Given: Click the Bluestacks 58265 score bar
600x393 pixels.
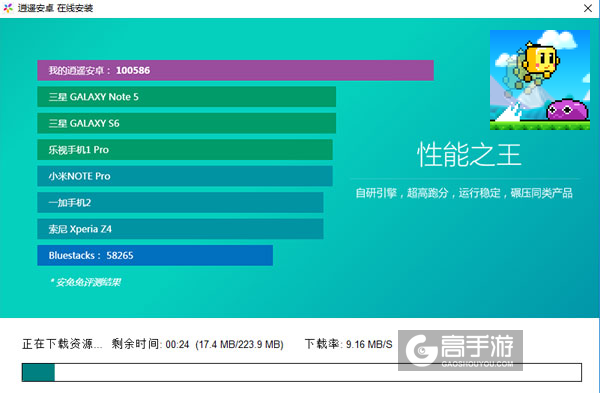Looking at the screenshot, I should click(155, 255).
